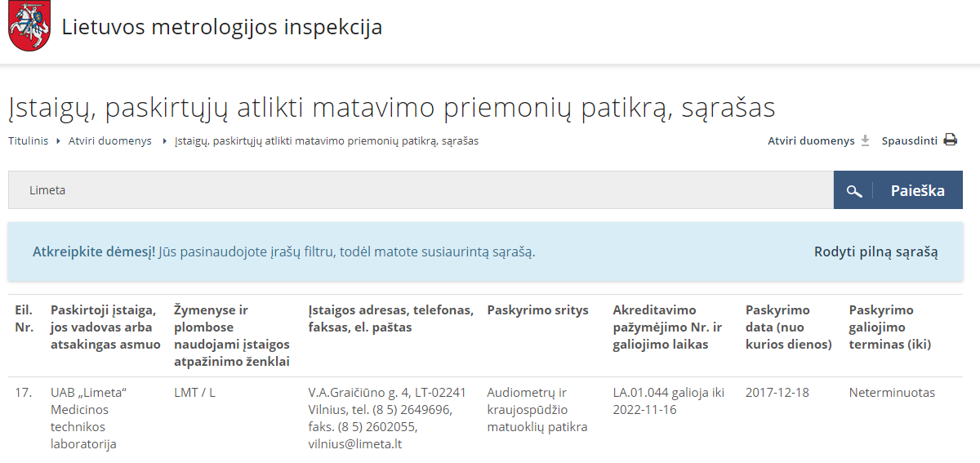Show full list via Rodyti pilną sąrašą
This screenshot has height=463, width=980.
[x=875, y=252]
